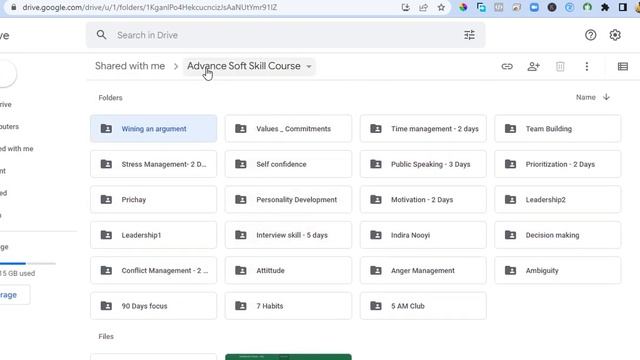This screenshot has width=640, height=360.
Task: Open the Leadership2 folder
Action: (x=558, y=200)
